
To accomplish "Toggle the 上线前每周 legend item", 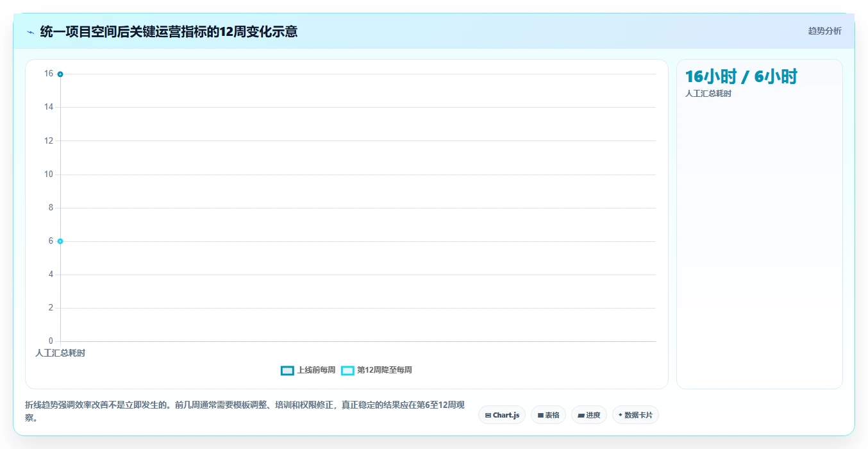I will point(308,370).
